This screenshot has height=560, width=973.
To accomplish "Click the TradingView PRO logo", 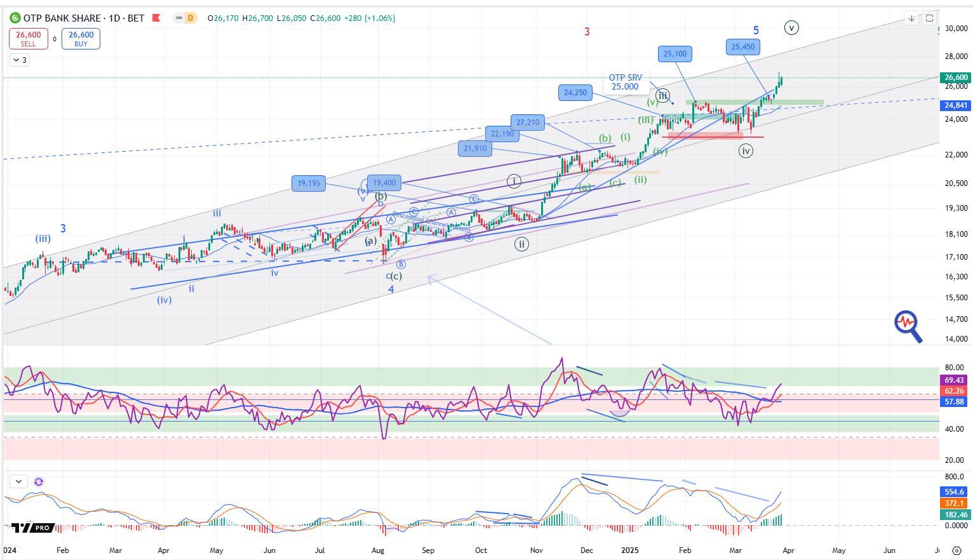I will pyautogui.click(x=32, y=528).
